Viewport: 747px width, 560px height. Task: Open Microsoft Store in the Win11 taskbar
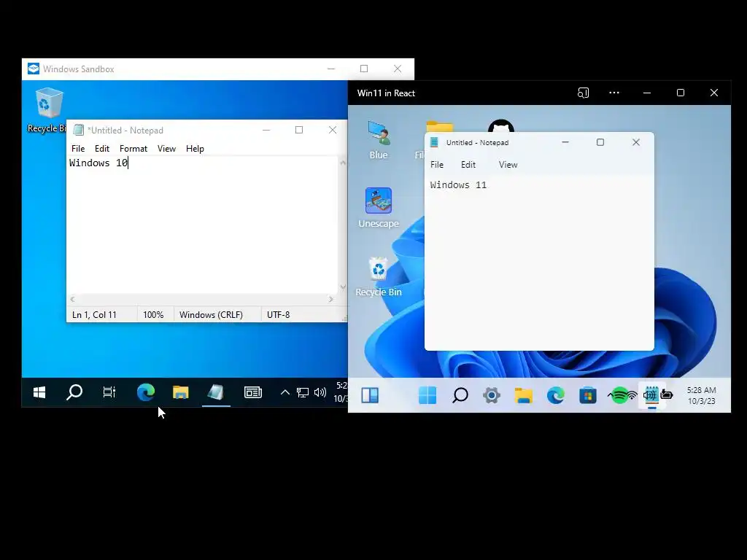click(x=588, y=395)
